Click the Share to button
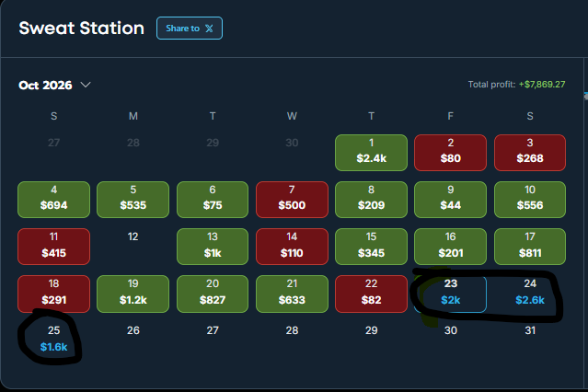 [190, 29]
